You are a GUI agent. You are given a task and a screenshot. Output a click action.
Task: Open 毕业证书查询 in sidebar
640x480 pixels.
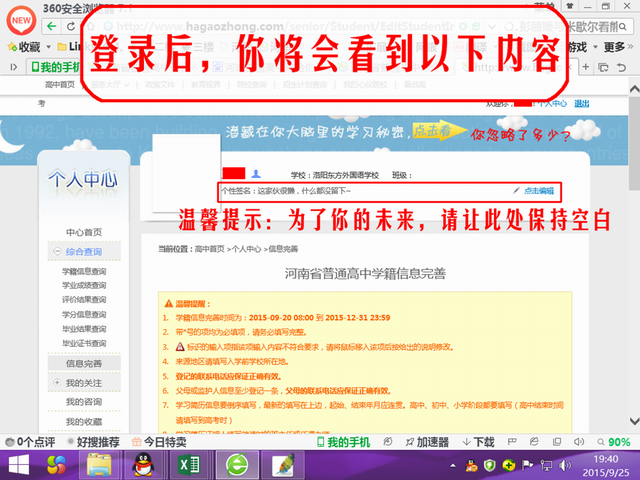84,343
